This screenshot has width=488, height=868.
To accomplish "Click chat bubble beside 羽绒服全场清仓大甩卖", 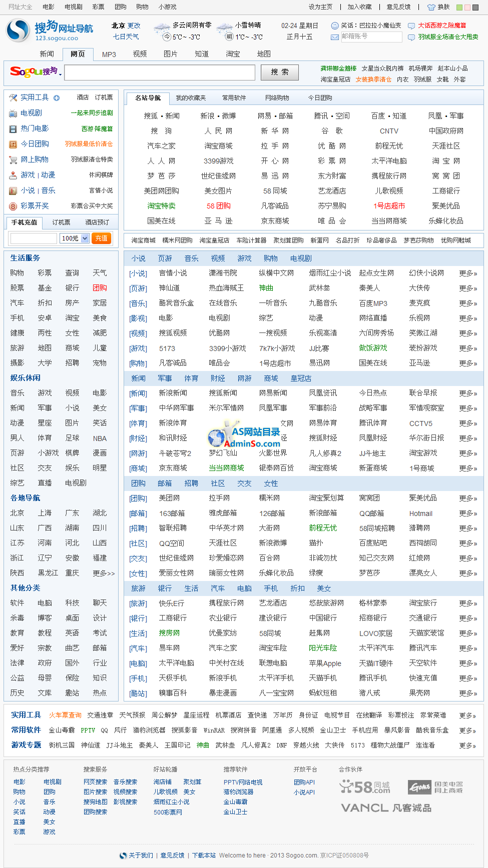I will tap(411, 37).
